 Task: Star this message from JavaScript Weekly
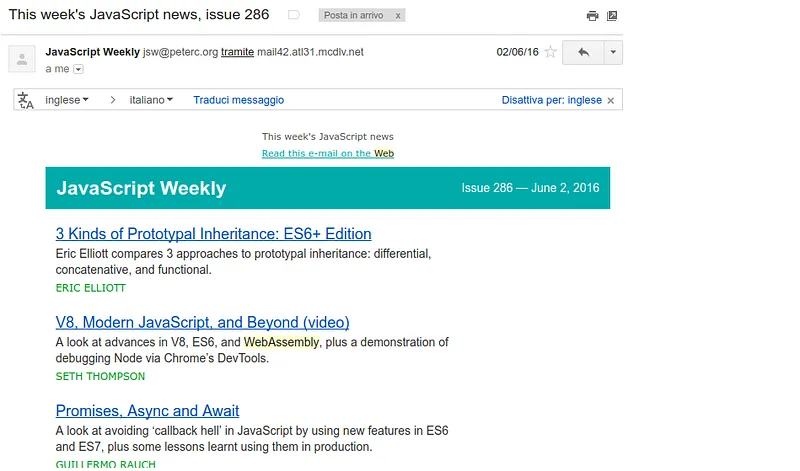pyautogui.click(x=550, y=52)
